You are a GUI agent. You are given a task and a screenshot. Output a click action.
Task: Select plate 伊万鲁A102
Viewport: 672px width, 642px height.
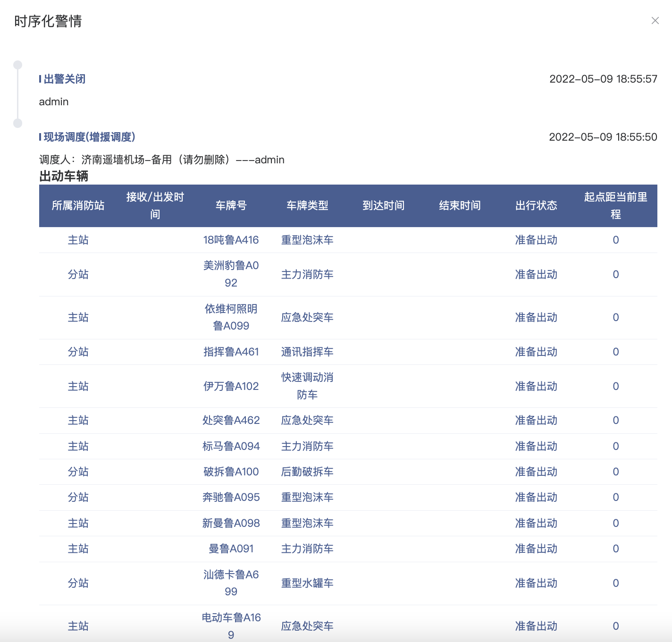coord(231,386)
